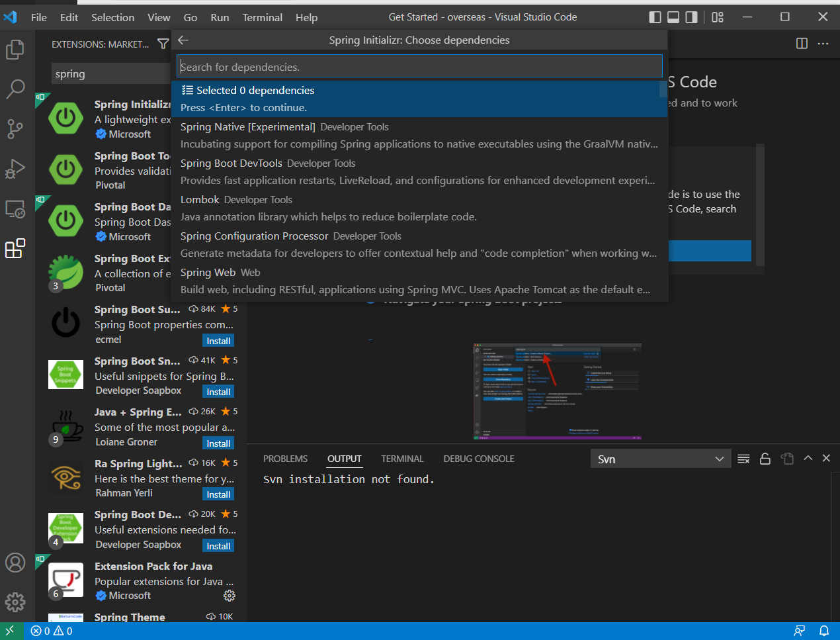
Task: Open the Selection menu
Action: coord(112,17)
